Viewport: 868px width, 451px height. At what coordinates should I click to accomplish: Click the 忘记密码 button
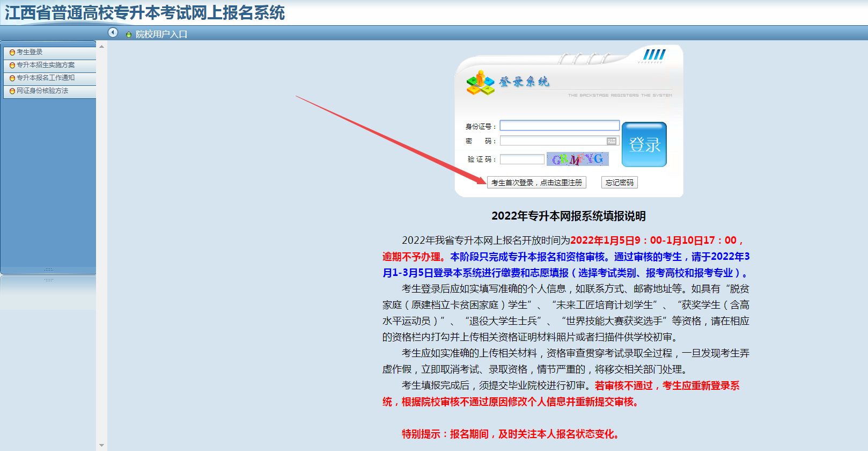coord(620,183)
